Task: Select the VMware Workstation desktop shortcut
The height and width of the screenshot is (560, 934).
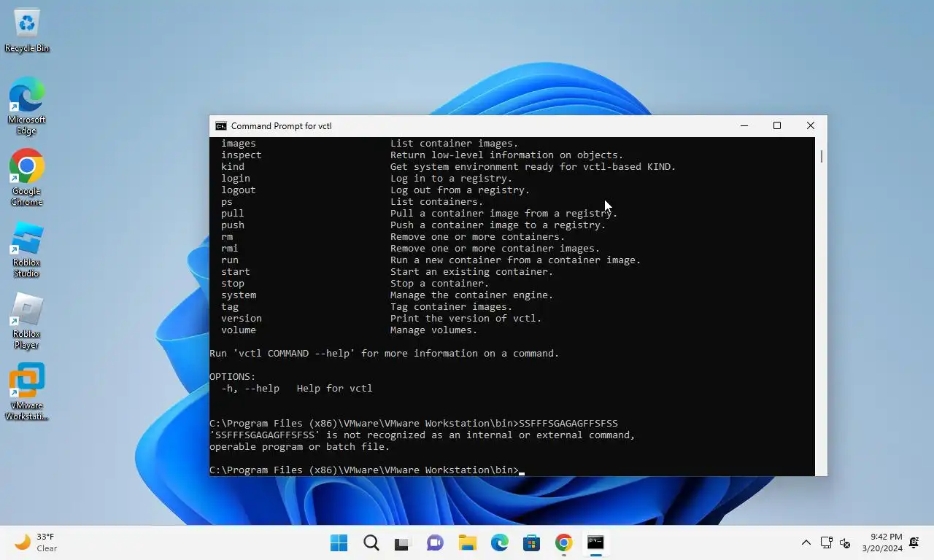Action: [x=26, y=392]
